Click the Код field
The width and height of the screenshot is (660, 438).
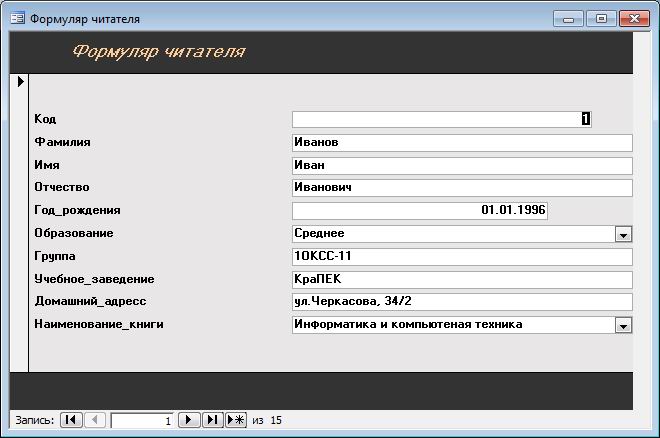click(x=442, y=119)
